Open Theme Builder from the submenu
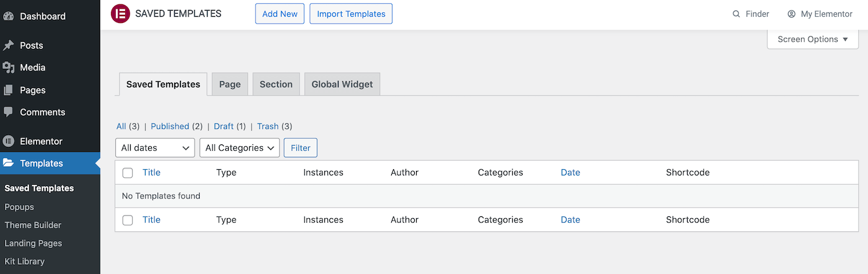 point(33,225)
